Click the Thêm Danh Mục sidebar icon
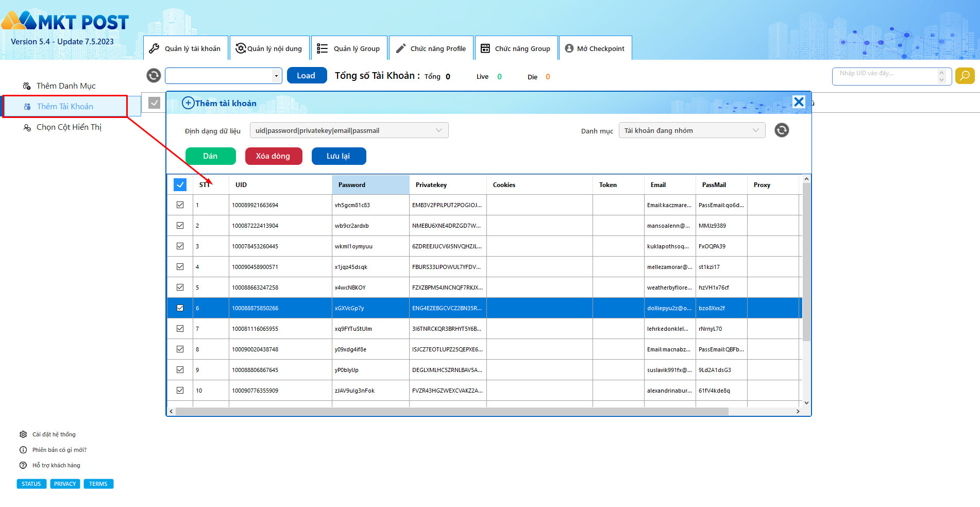Screen dimensions: 980x507 point(27,86)
